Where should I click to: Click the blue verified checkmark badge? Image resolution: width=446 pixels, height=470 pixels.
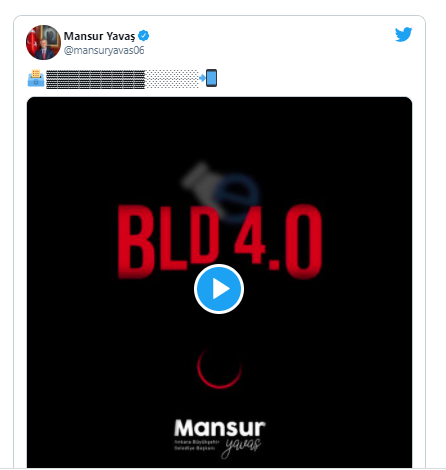(144, 35)
